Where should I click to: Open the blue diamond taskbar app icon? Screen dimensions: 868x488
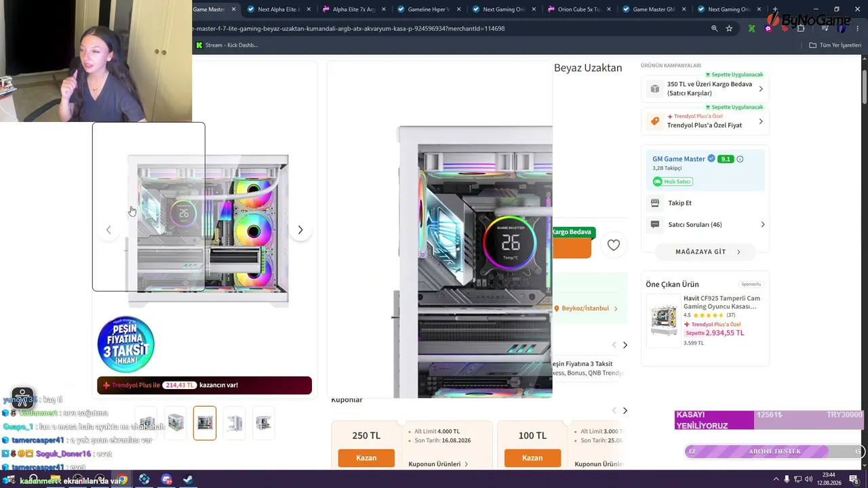pyautogui.click(x=144, y=480)
